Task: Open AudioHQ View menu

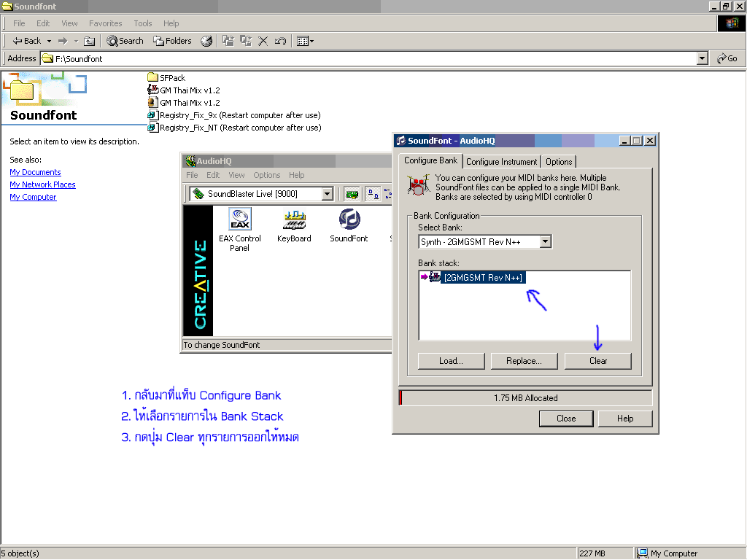Action: tap(237, 175)
